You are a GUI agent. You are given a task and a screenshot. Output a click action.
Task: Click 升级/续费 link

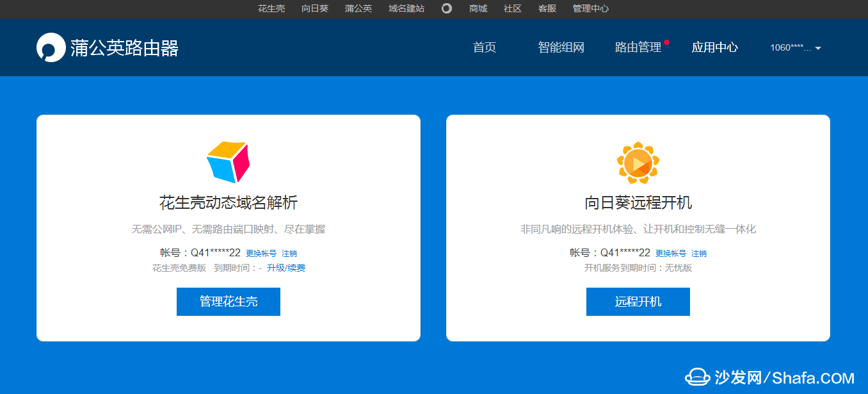[286, 268]
